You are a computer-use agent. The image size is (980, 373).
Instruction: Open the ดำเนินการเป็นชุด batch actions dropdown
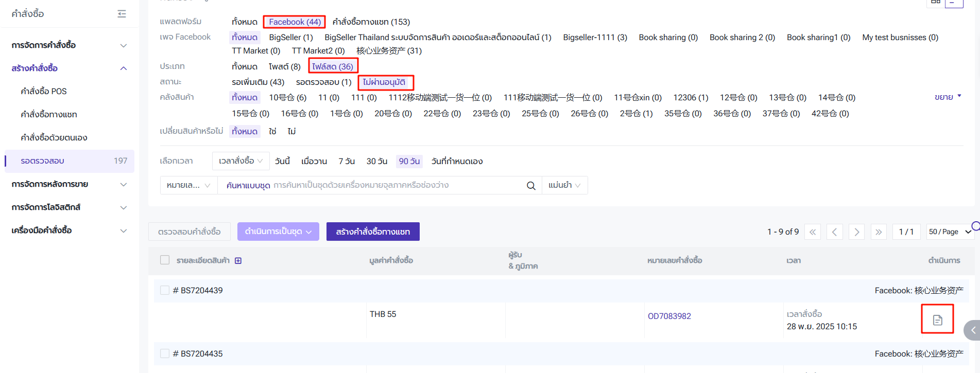pyautogui.click(x=278, y=232)
